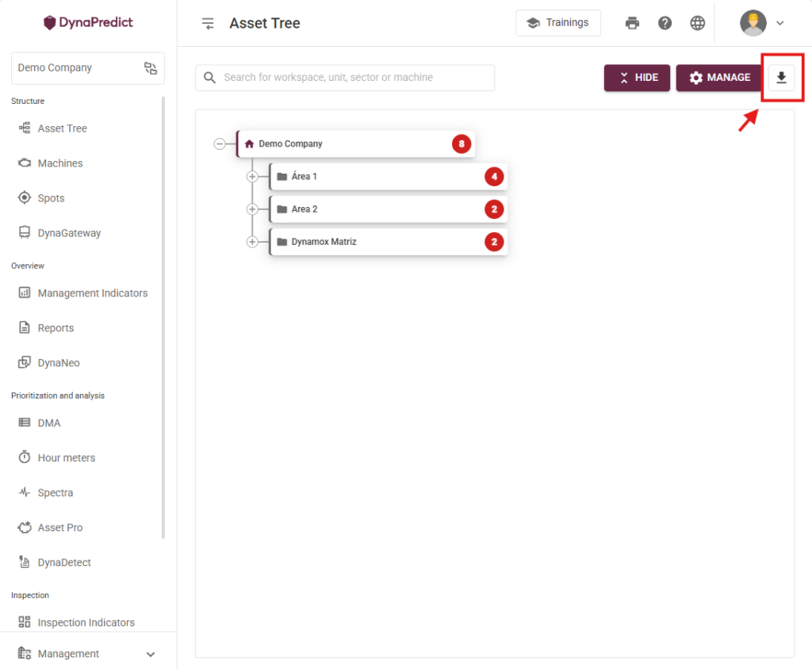The image size is (812, 670).
Task: Click the DynaNeo sidebar icon
Action: (25, 362)
